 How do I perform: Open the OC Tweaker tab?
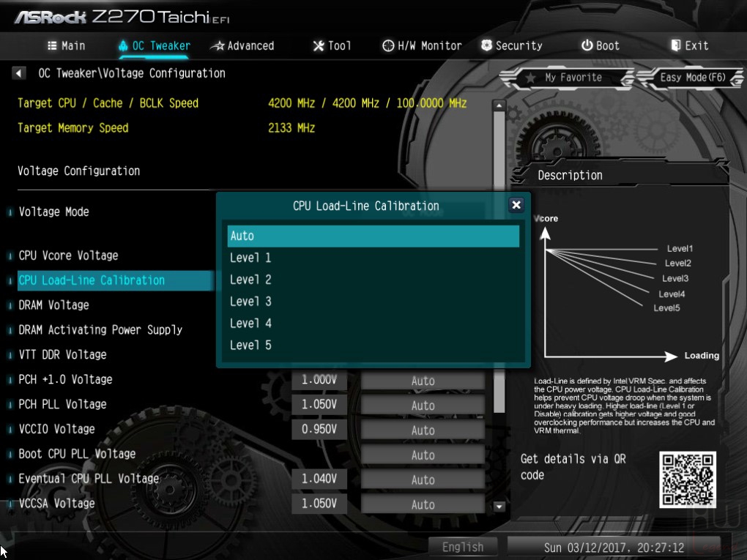pyautogui.click(x=155, y=45)
